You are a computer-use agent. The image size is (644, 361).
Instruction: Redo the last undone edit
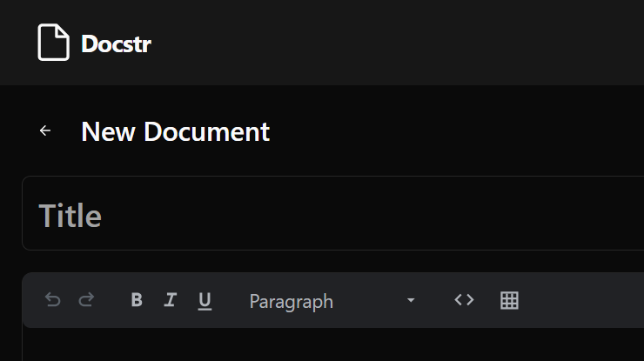click(86, 300)
